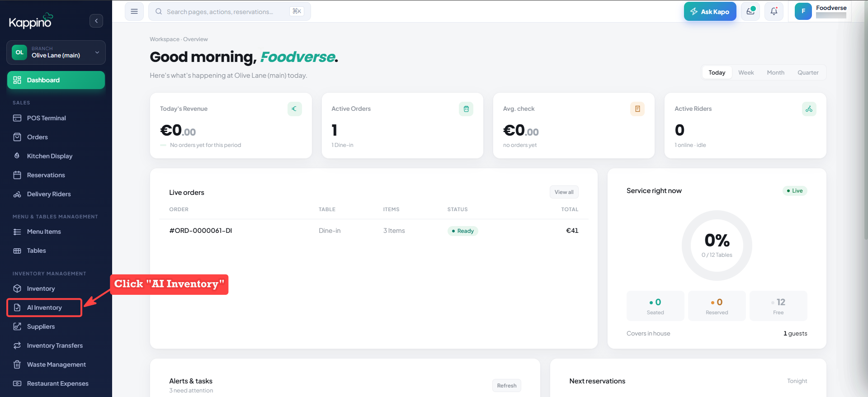868x397 pixels.
Task: Click the "3 Items" cell
Action: [x=394, y=231]
